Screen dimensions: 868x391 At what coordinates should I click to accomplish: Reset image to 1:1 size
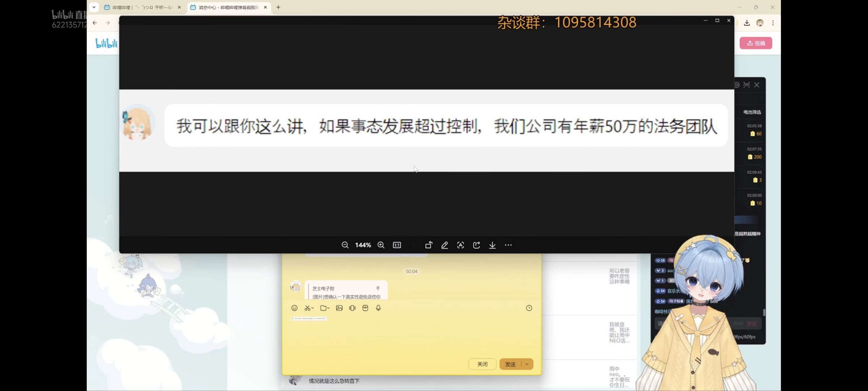point(397,245)
